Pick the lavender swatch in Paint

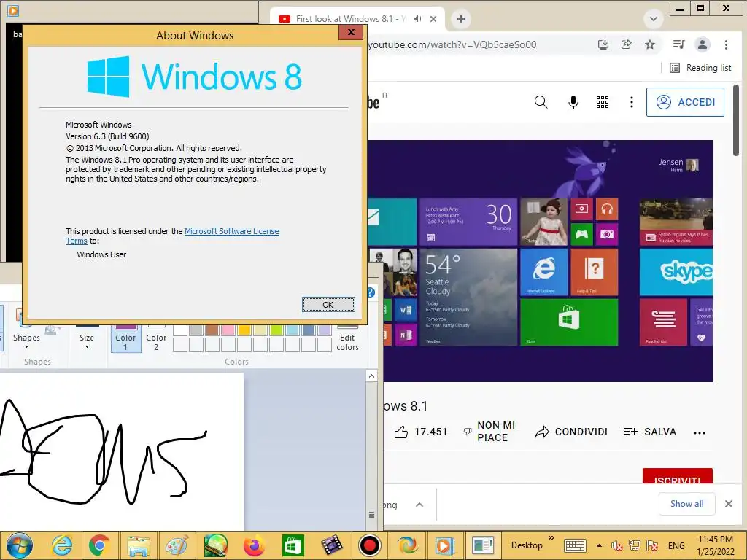point(325,330)
